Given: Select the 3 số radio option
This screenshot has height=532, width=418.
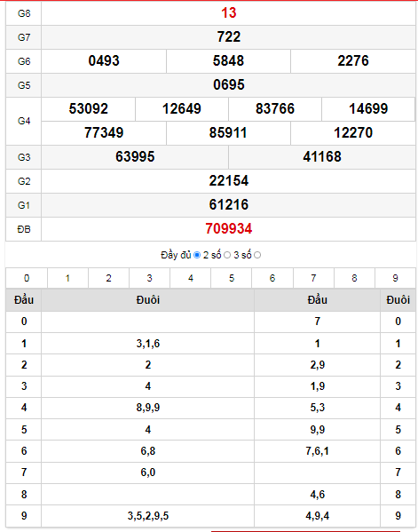Looking at the screenshot, I should (257, 255).
